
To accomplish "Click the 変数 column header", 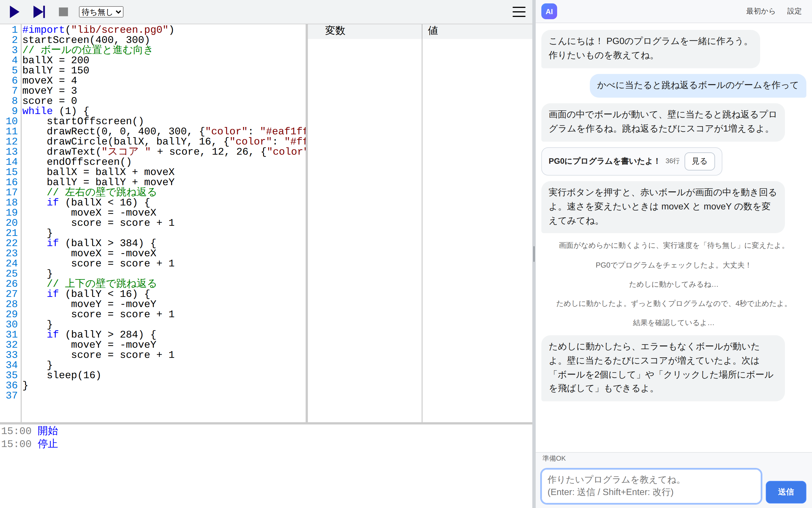I will click(x=335, y=30).
